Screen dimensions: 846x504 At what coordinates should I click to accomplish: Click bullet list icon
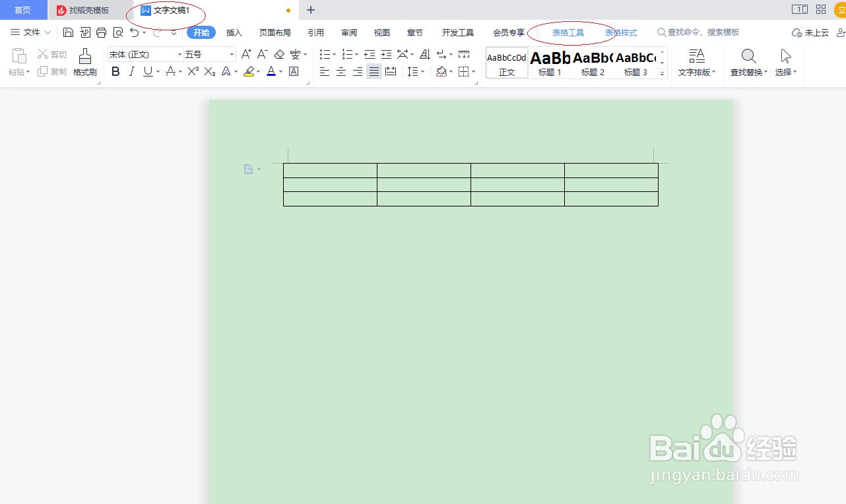pos(325,54)
